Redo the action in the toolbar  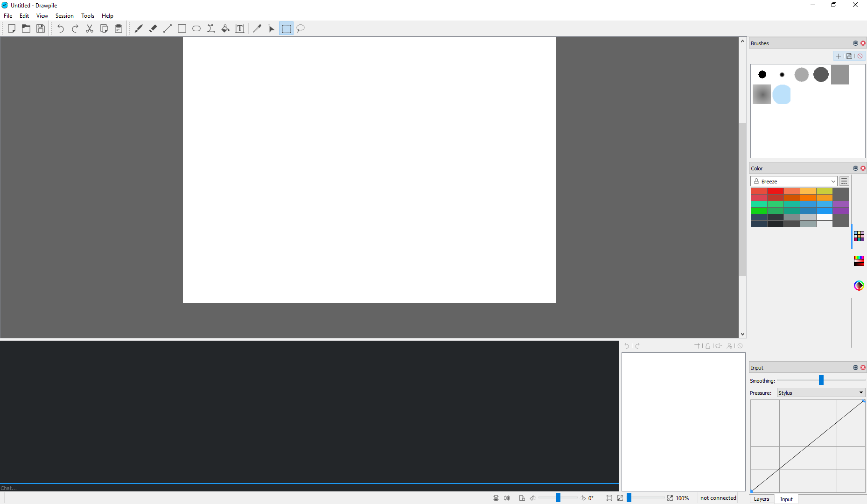[75, 28]
